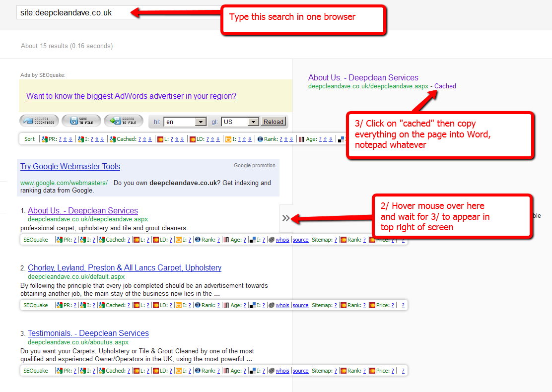Click the "Ads by SEOquake:" label

(43, 75)
